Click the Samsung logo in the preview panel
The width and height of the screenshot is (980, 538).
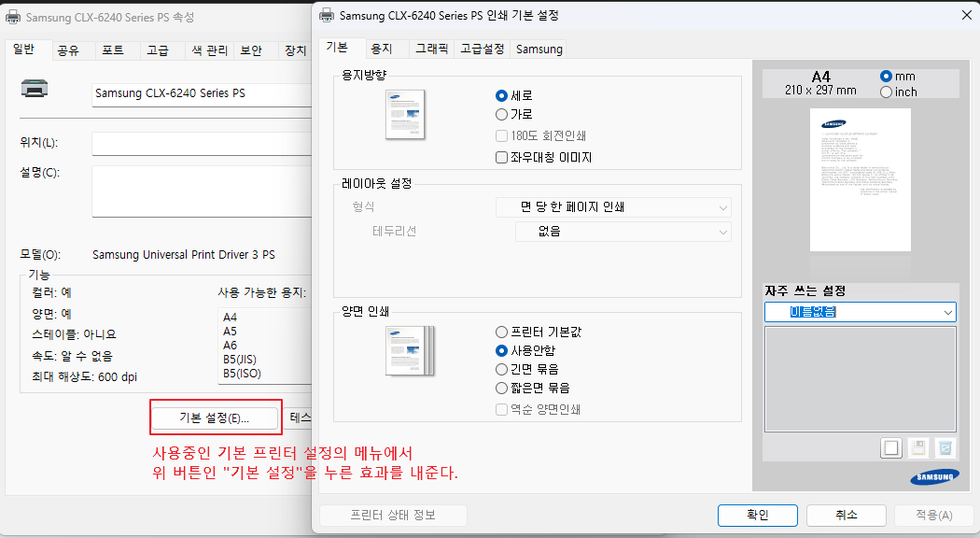(934, 477)
